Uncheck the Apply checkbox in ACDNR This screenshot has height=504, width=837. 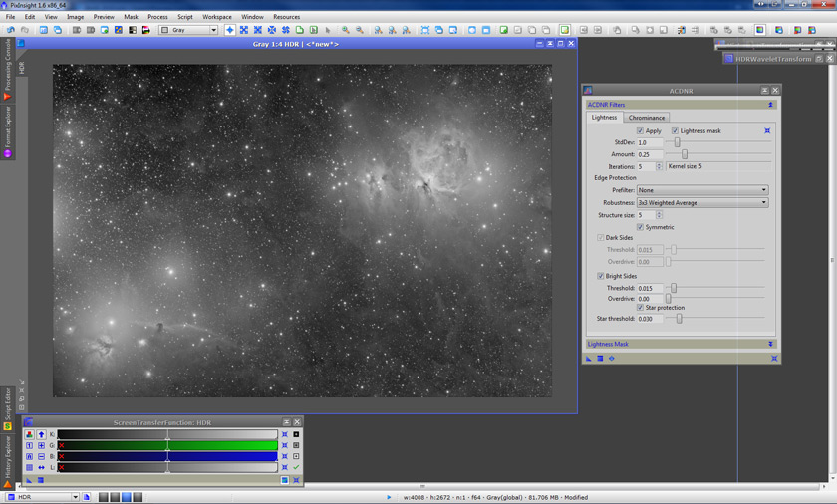[x=640, y=130]
